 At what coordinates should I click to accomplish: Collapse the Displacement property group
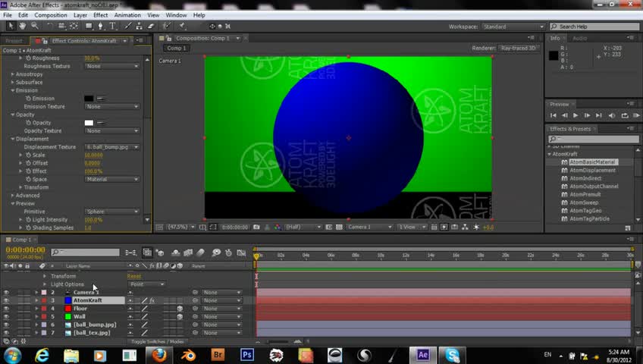(x=13, y=139)
